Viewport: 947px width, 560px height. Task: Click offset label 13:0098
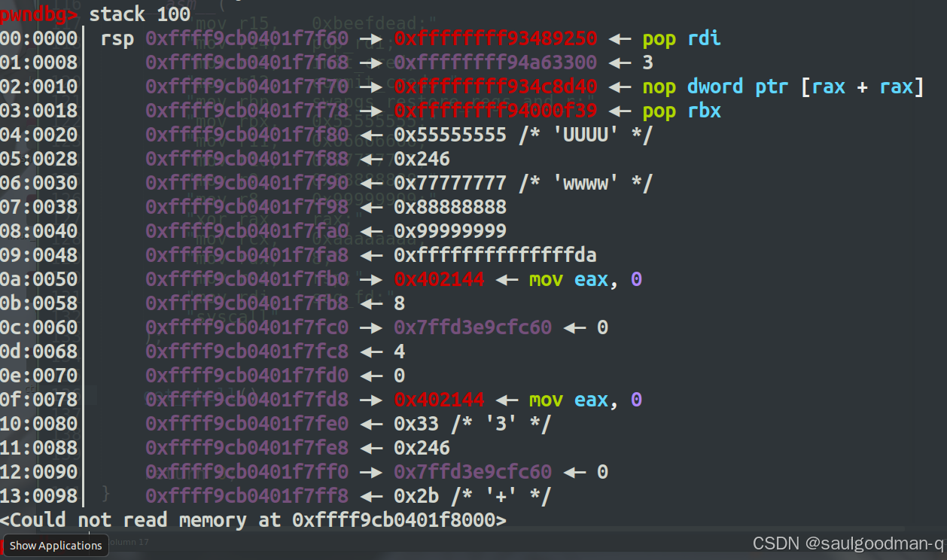[38, 496]
